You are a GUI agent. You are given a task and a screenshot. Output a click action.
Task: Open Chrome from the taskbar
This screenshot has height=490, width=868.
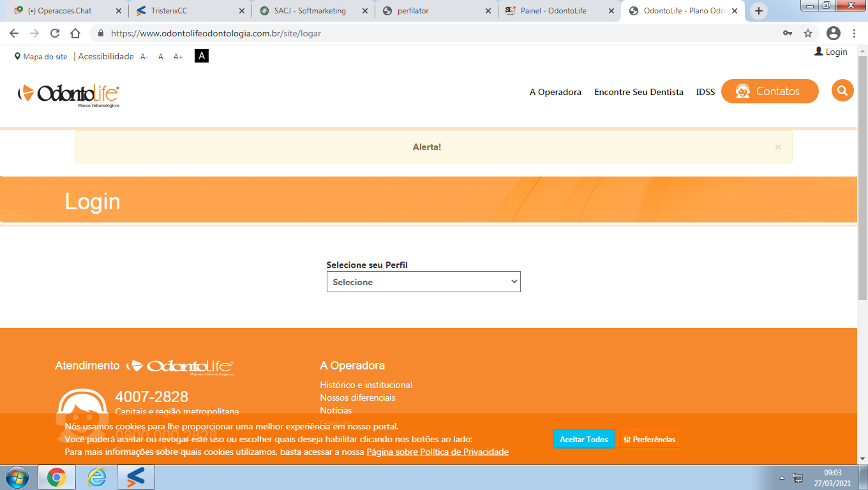(57, 477)
